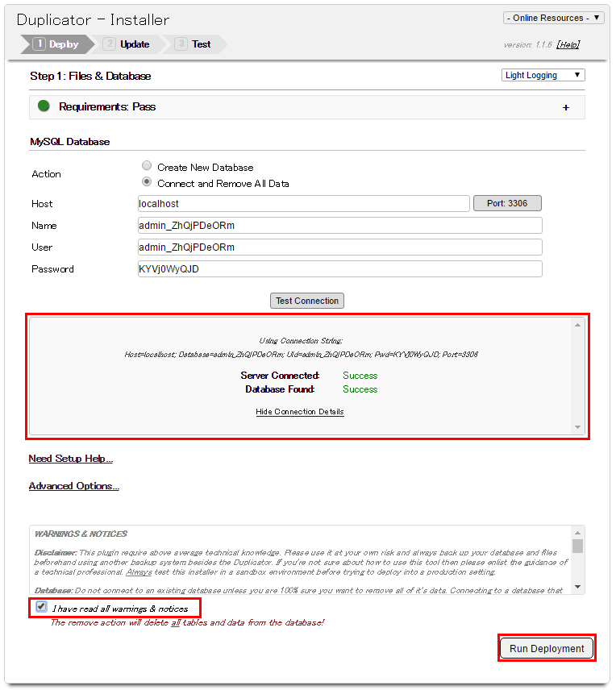Go to step 3 Test tab
The height and width of the screenshot is (690, 616).
click(196, 44)
